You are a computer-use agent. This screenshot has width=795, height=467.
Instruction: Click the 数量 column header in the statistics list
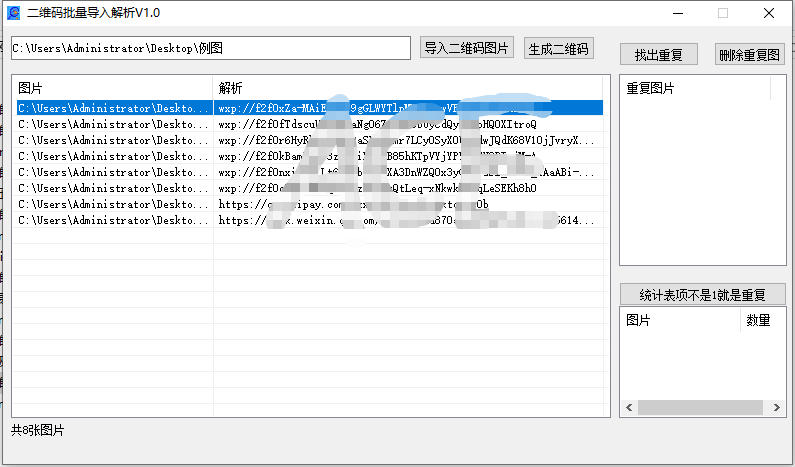[758, 320]
